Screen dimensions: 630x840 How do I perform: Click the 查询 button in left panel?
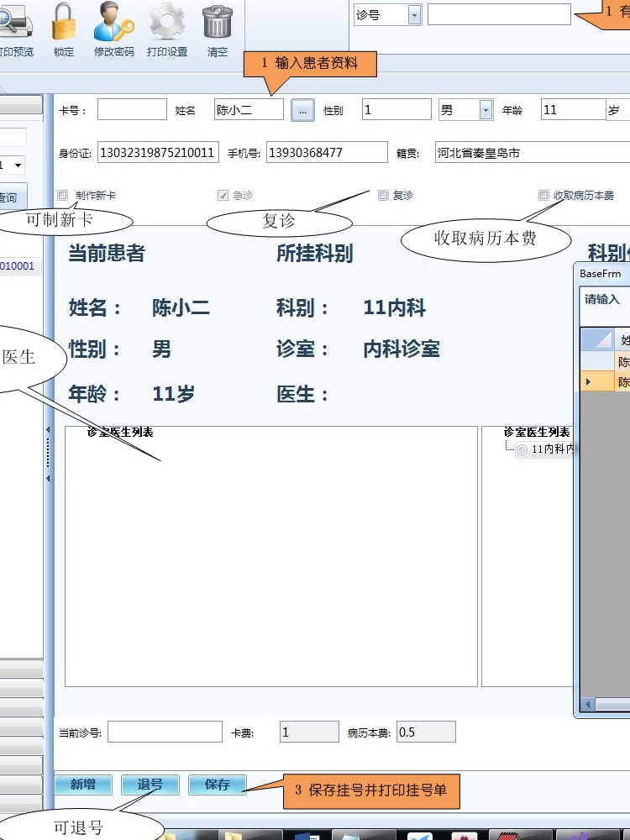click(x=12, y=197)
